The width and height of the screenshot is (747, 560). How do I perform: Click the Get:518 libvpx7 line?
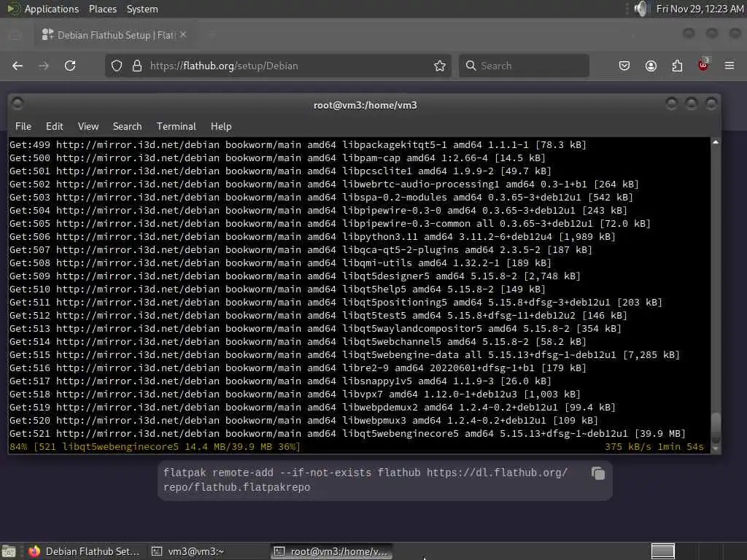(295, 394)
